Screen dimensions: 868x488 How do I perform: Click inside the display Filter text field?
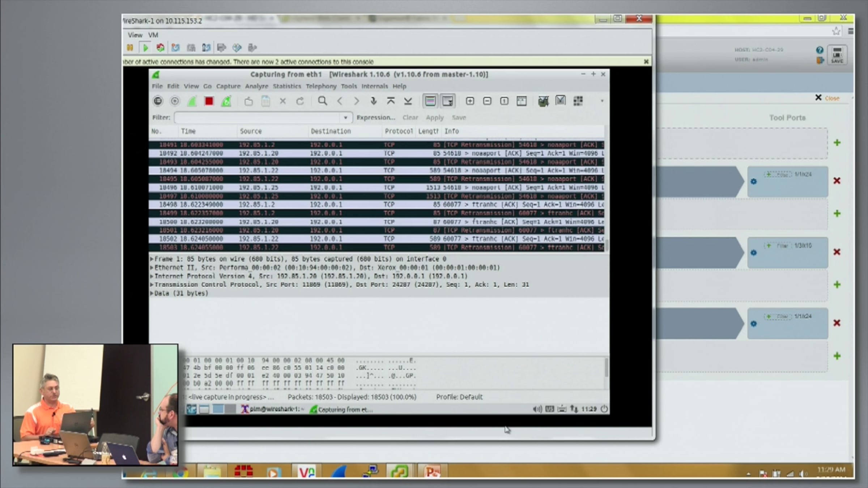pyautogui.click(x=257, y=117)
